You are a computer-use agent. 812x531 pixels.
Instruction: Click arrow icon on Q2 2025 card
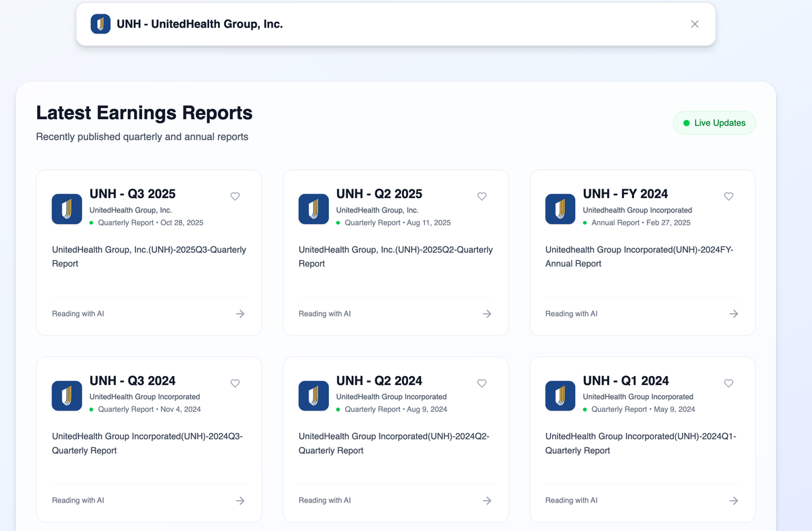pyautogui.click(x=487, y=314)
